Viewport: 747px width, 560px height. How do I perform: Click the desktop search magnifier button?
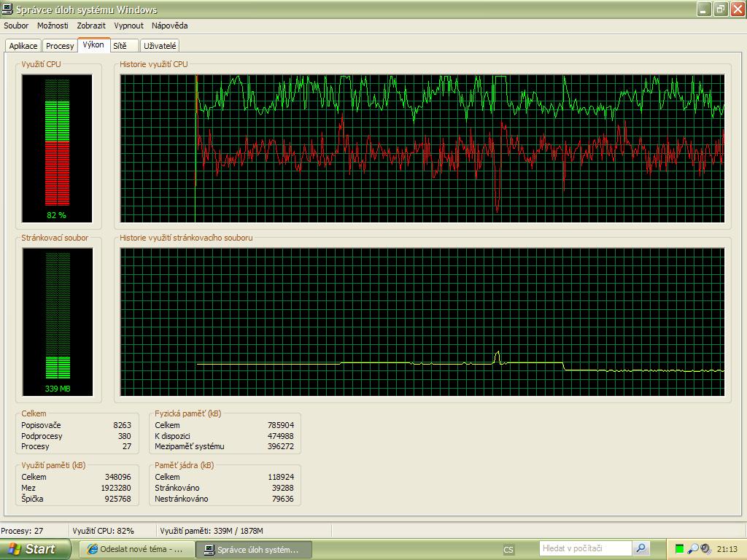point(641,548)
